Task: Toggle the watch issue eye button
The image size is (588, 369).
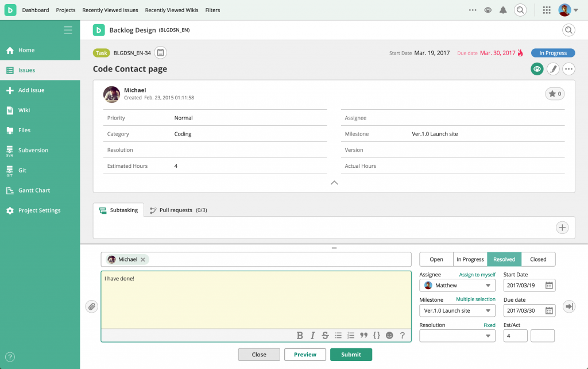Action: 537,69
